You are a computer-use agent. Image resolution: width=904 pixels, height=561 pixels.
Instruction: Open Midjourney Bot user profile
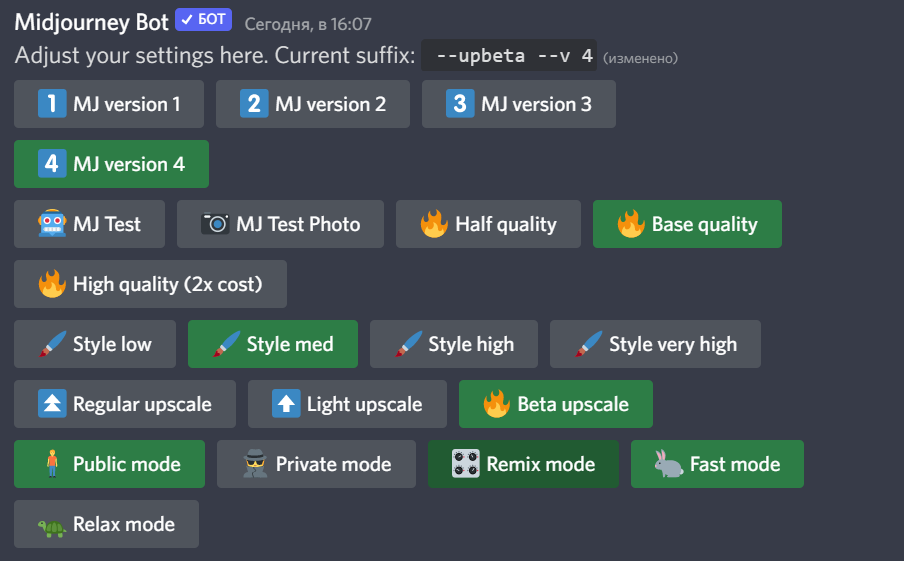(91, 22)
